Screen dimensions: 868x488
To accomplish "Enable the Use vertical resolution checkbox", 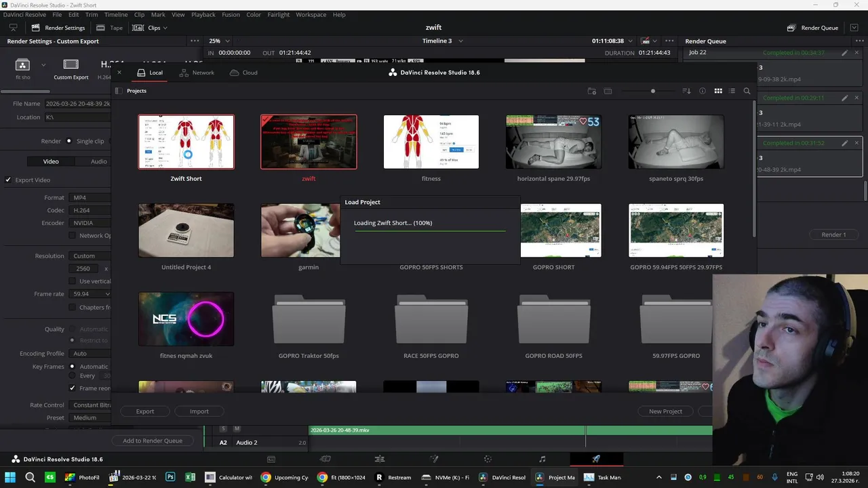I will click(73, 281).
